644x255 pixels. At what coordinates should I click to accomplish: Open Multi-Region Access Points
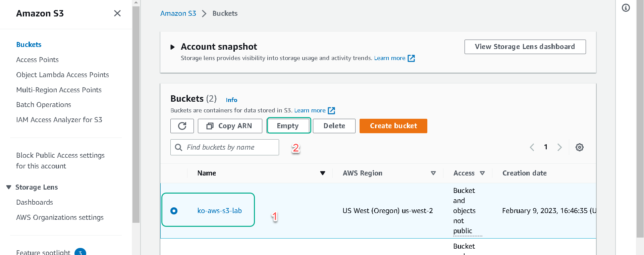pyautogui.click(x=59, y=90)
